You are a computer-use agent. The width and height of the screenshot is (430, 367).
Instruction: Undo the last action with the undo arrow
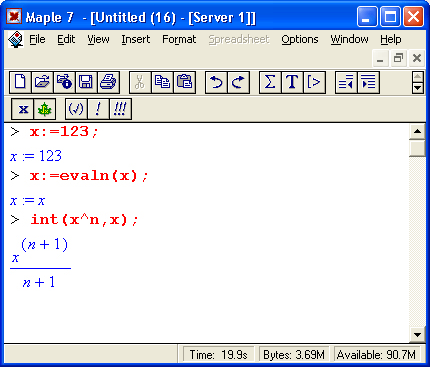(x=216, y=82)
